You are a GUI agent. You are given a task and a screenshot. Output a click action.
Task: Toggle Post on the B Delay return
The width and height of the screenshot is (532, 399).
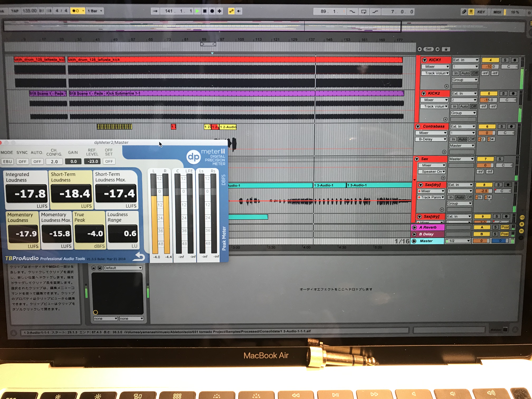tap(504, 234)
